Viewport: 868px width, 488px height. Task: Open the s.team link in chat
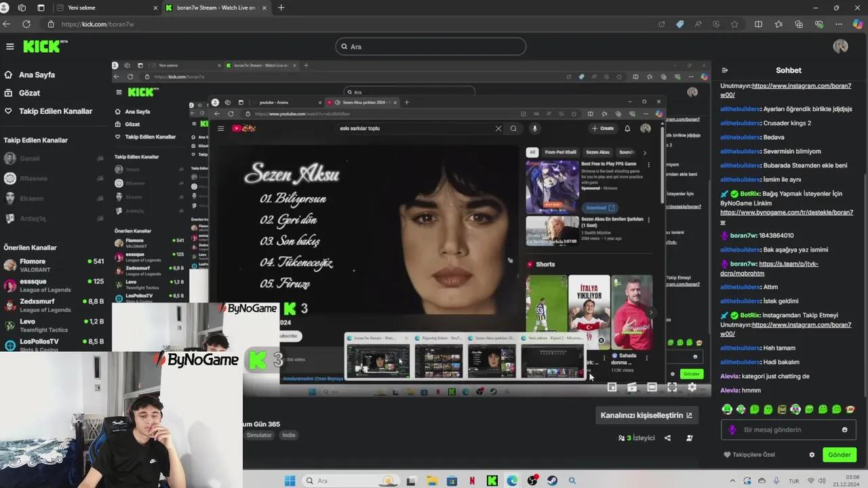[x=769, y=268]
